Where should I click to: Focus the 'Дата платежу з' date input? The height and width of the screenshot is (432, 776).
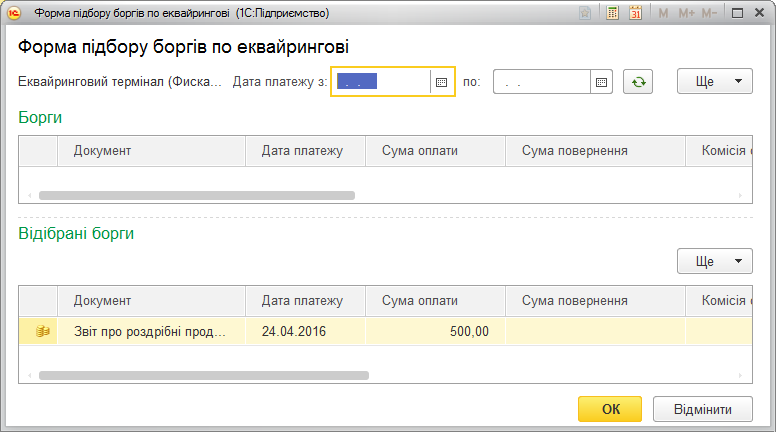point(381,82)
